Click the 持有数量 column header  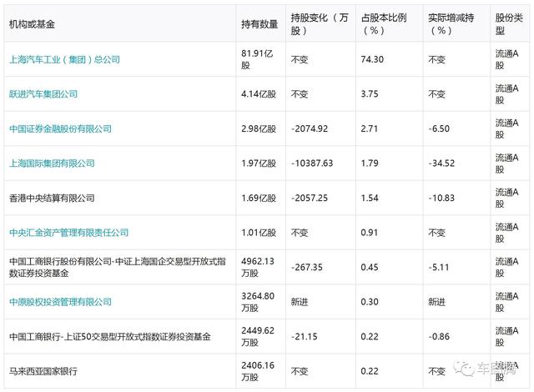pos(259,24)
